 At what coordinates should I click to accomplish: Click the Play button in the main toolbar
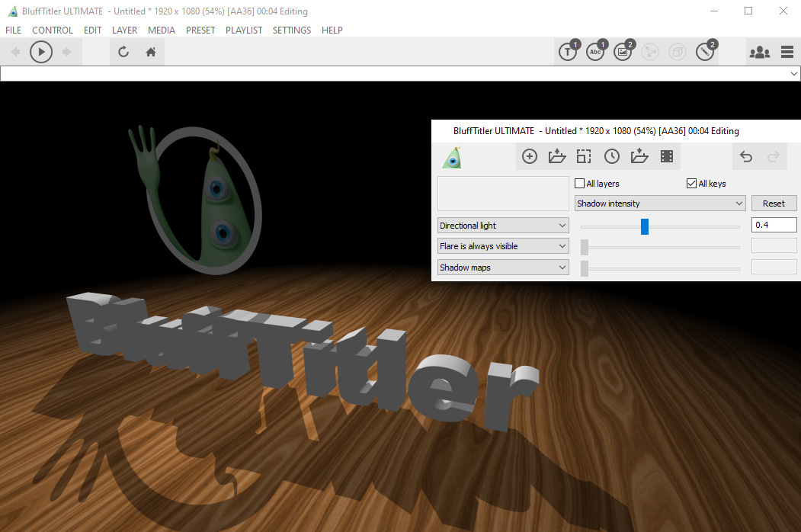coord(41,52)
